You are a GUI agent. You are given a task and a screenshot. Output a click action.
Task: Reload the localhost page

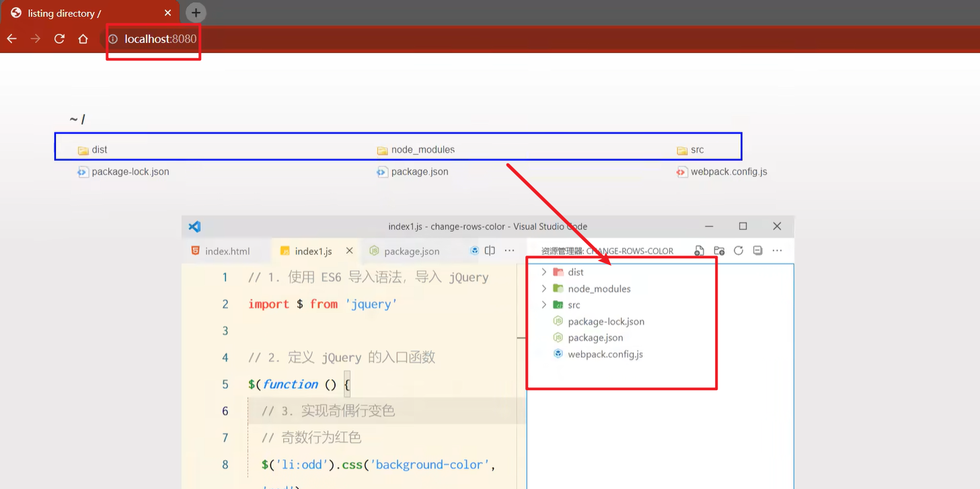59,39
